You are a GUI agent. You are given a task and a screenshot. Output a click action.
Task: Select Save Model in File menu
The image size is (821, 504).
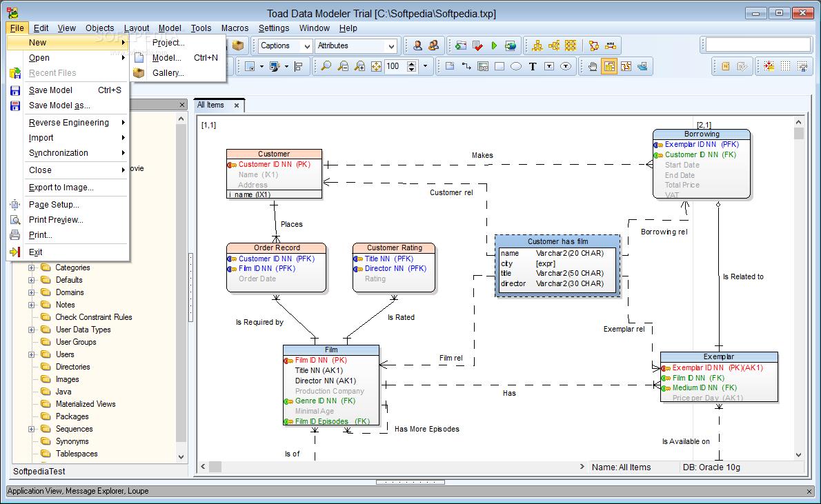point(68,90)
